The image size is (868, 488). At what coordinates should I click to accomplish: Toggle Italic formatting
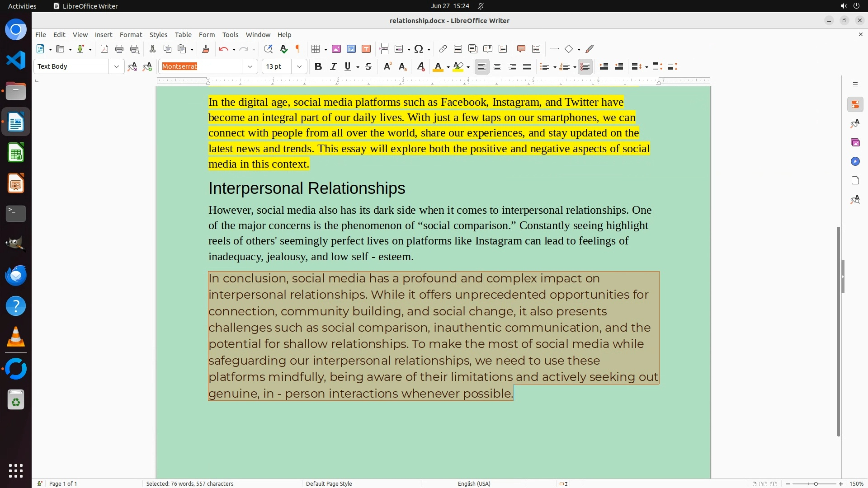coord(333,67)
